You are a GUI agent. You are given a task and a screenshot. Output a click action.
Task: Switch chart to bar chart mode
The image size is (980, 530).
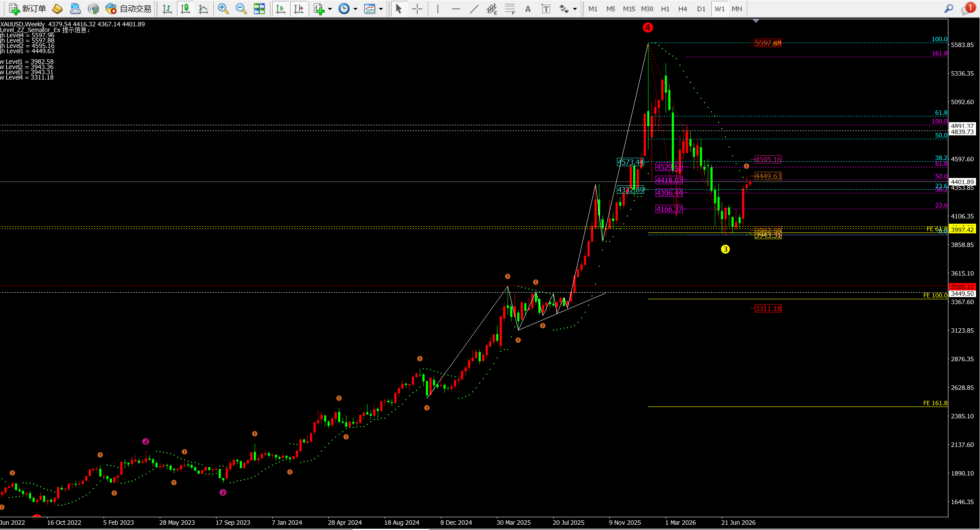tap(167, 9)
